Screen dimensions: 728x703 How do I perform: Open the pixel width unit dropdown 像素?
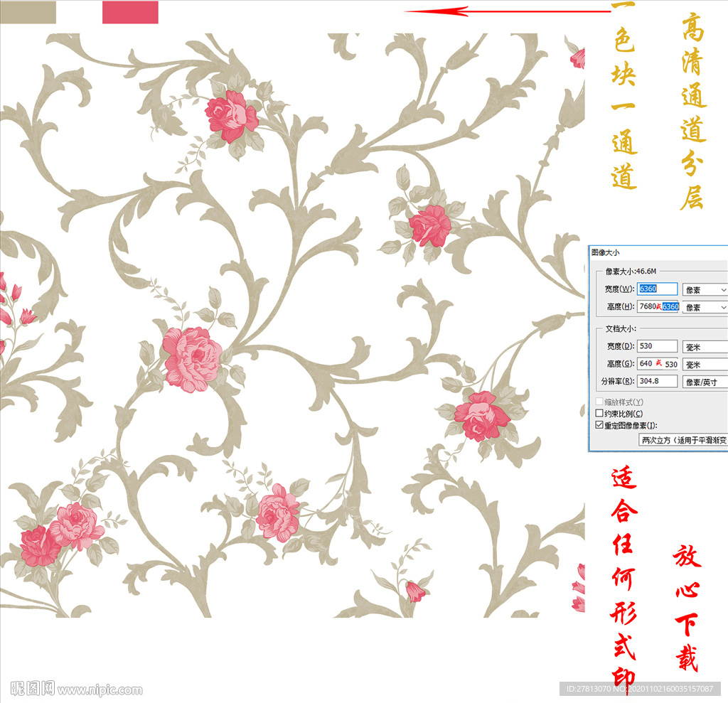click(x=705, y=290)
